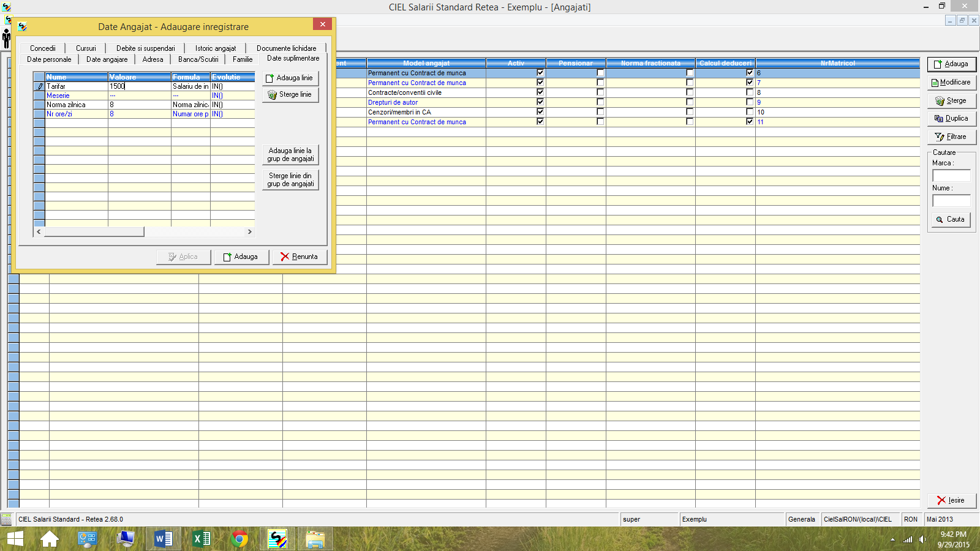The image size is (980, 551).
Task: Click Cauta search button
Action: coord(951,219)
